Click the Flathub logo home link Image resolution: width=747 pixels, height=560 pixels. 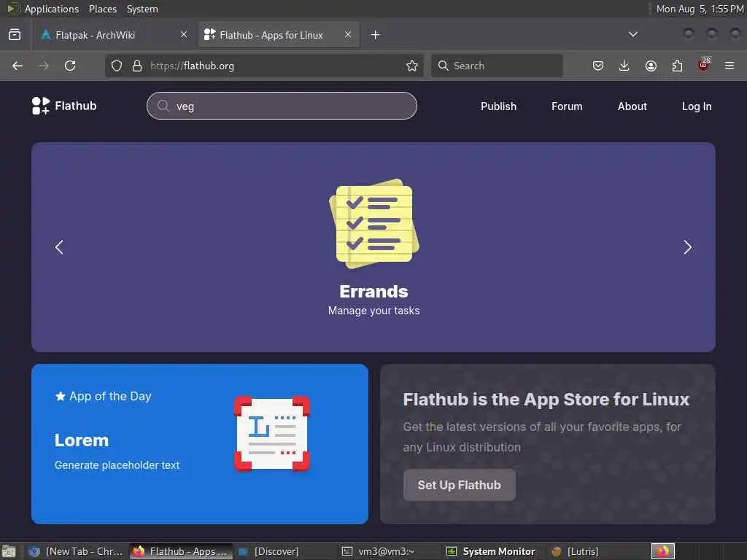point(64,106)
